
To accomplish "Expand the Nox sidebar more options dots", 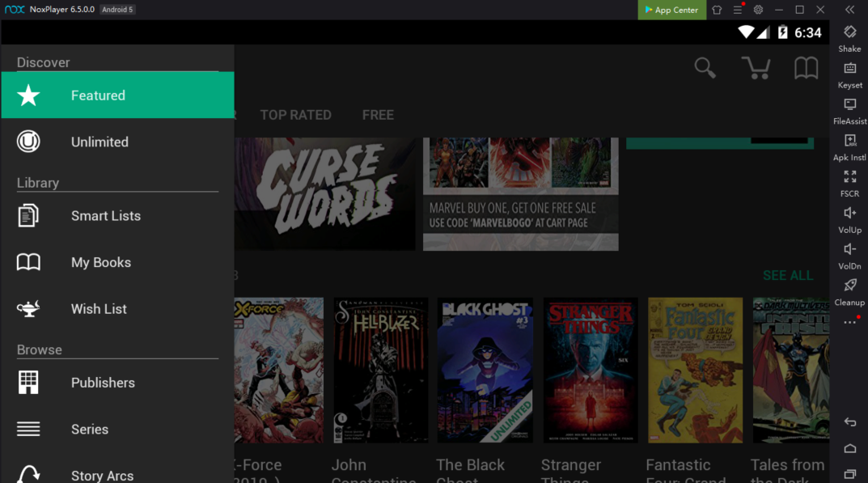I will (849, 323).
